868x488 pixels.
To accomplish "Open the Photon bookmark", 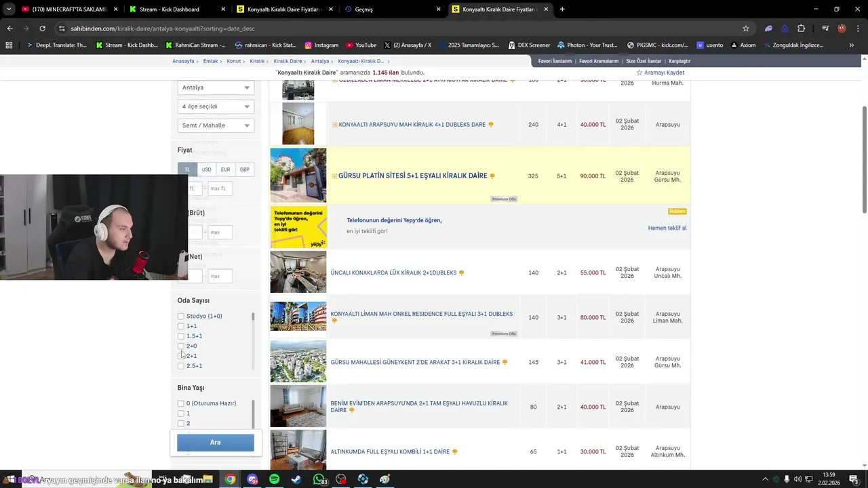I will point(587,45).
